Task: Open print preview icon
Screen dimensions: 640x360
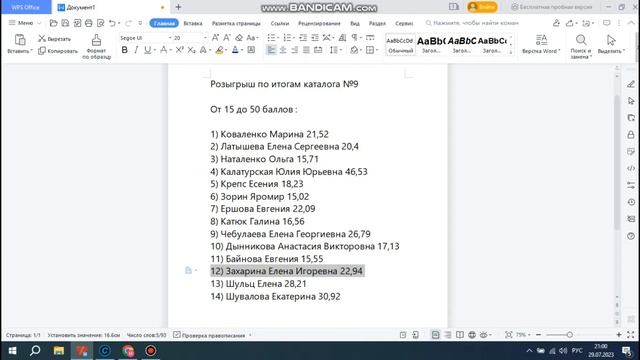Action: (x=100, y=23)
